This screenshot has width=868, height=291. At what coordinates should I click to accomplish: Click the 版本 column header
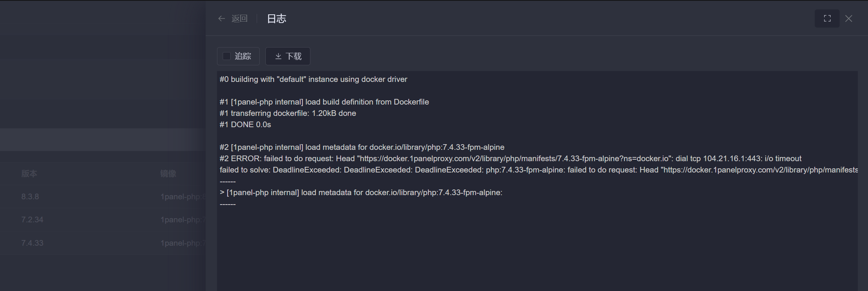pos(29,174)
